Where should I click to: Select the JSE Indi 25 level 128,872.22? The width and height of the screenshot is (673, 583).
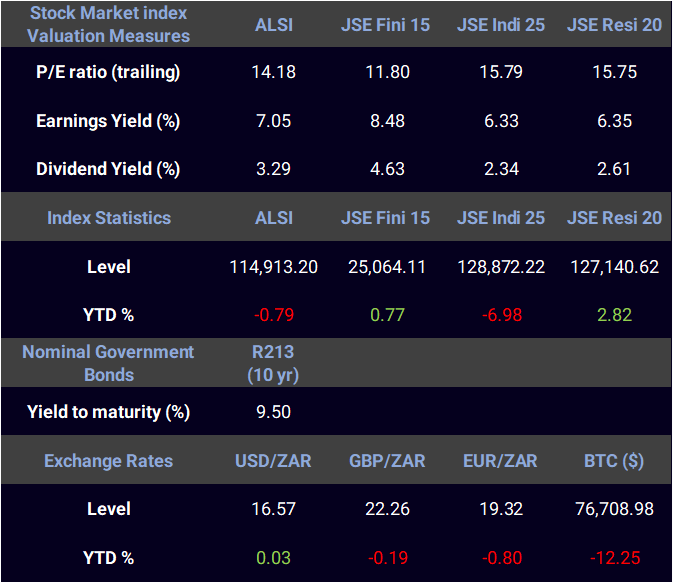[x=501, y=267]
